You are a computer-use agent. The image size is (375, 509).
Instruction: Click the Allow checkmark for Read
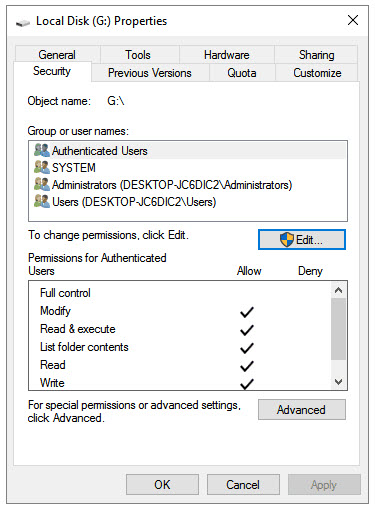tap(247, 366)
